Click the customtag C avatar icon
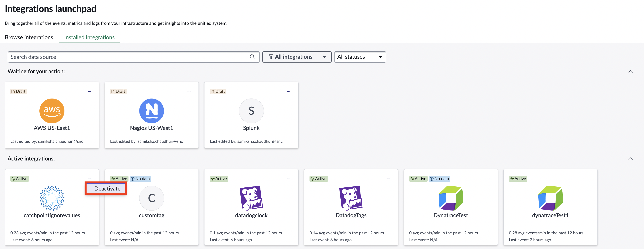This screenshot has height=249, width=644. point(152,198)
